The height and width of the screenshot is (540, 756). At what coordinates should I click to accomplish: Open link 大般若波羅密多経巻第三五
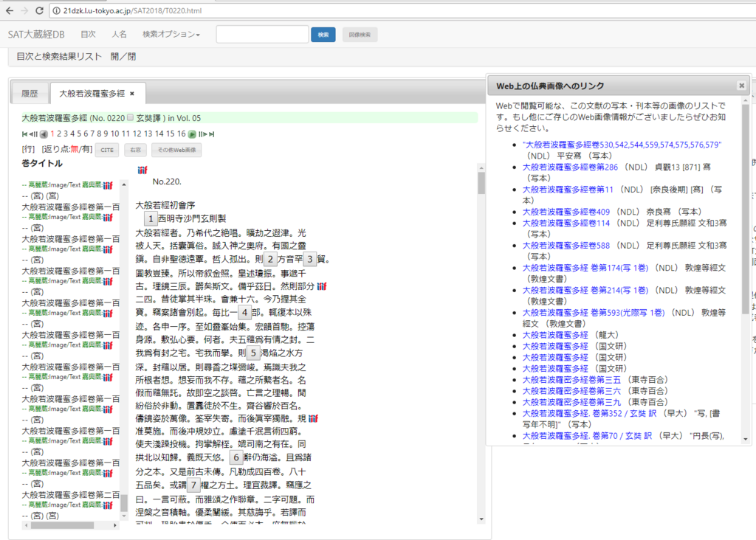click(572, 380)
